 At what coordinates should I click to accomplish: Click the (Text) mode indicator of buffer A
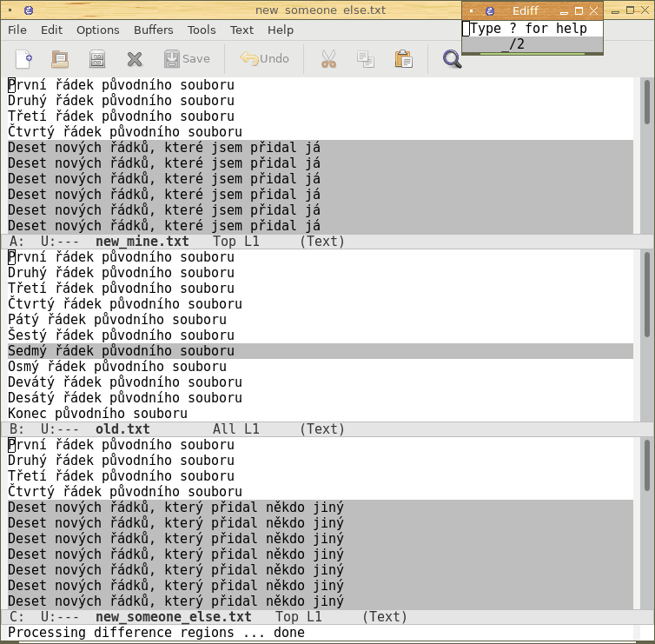[x=322, y=242]
